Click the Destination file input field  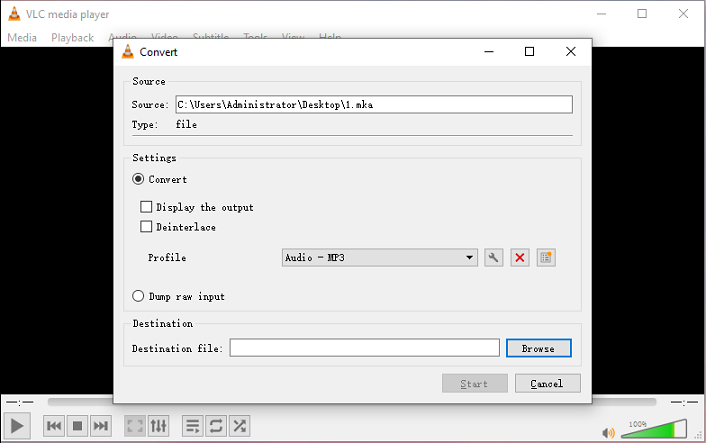tap(364, 348)
